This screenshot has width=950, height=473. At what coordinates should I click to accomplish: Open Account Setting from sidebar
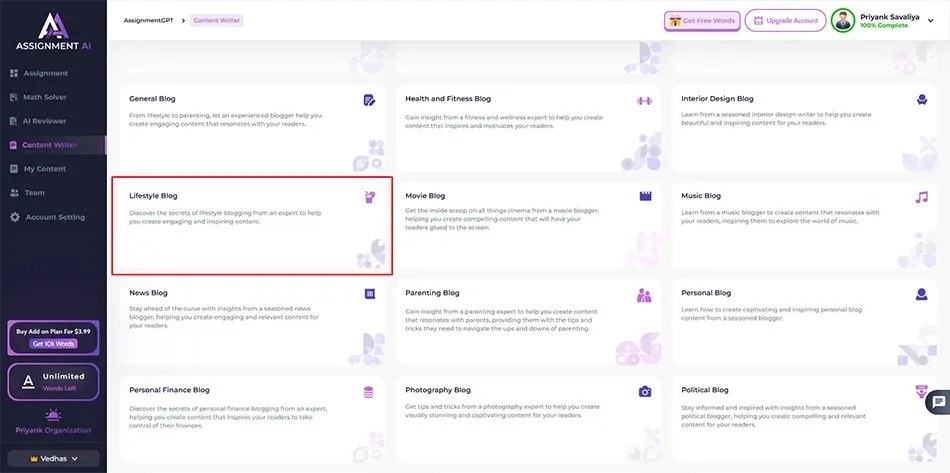(54, 217)
